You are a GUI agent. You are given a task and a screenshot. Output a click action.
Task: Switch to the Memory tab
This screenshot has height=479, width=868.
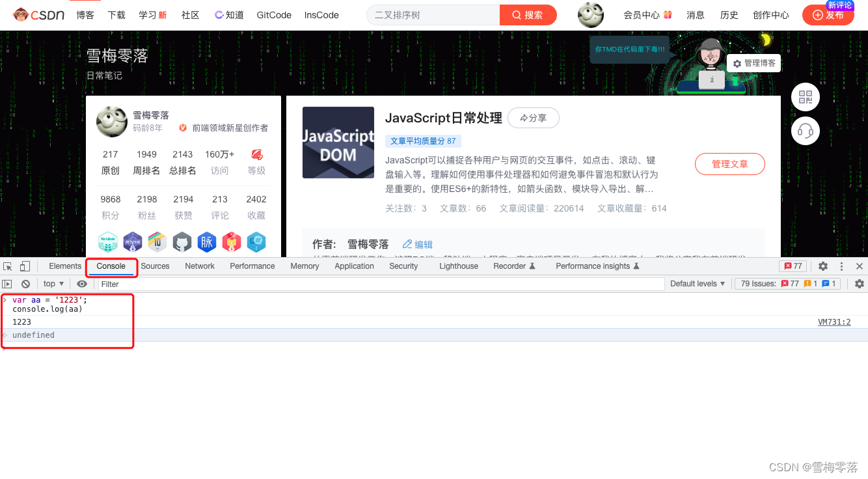(305, 266)
